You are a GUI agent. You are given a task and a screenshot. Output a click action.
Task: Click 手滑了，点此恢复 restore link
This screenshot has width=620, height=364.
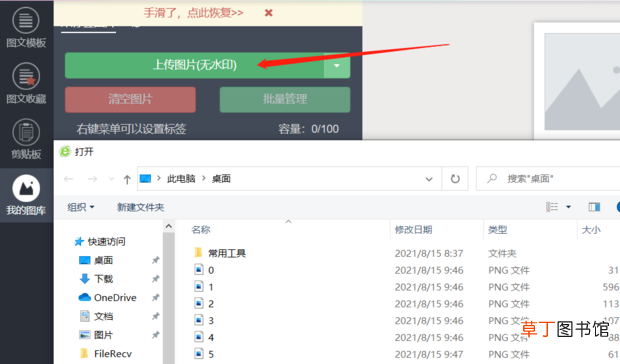click(193, 13)
